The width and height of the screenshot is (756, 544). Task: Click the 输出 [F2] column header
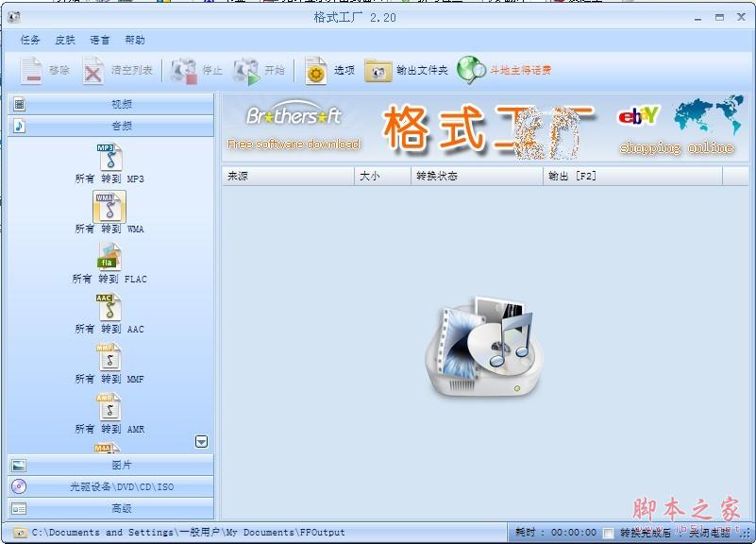(x=633, y=176)
